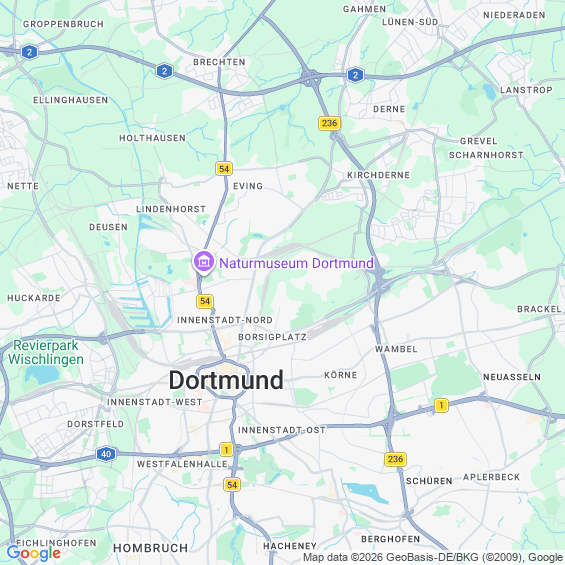Click the B1 shield near Westfalenhalle
The image size is (565, 565).
click(226, 450)
